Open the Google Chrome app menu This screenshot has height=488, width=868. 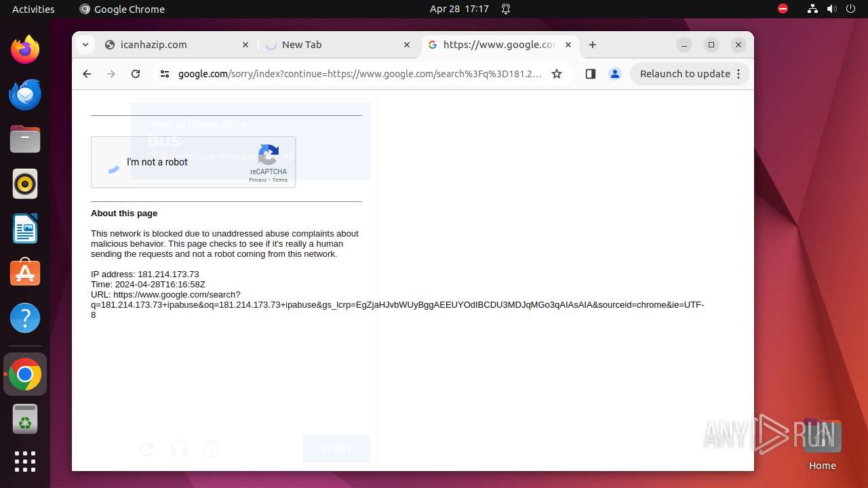tap(122, 9)
